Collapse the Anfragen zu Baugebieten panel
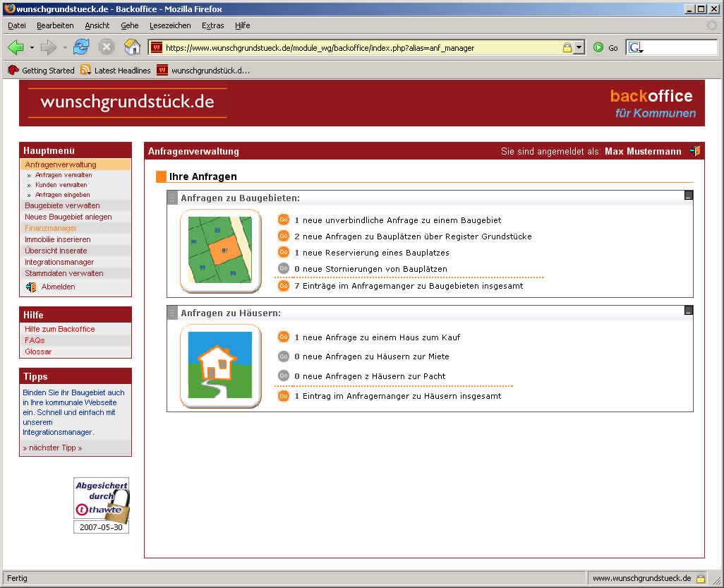This screenshot has width=724, height=588. pos(689,196)
